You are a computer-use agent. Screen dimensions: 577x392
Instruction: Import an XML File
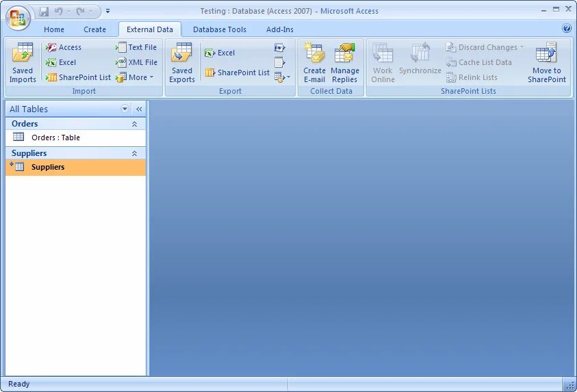(x=136, y=62)
